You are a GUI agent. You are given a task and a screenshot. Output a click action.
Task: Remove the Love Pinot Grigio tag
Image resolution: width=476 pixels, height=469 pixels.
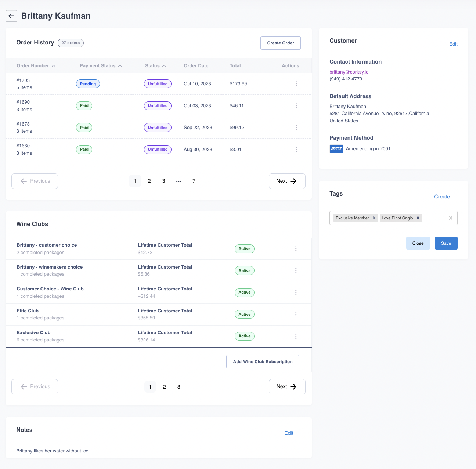coord(418,218)
